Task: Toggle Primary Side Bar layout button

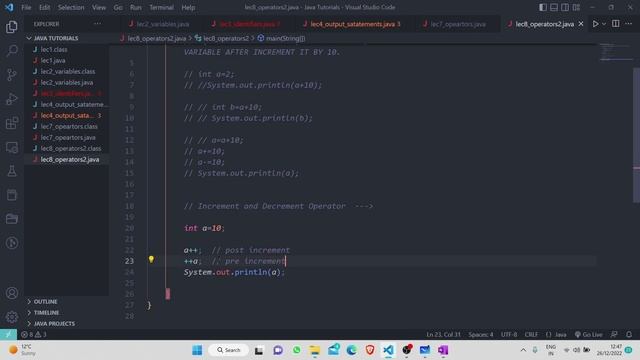Action: [x=543, y=7]
